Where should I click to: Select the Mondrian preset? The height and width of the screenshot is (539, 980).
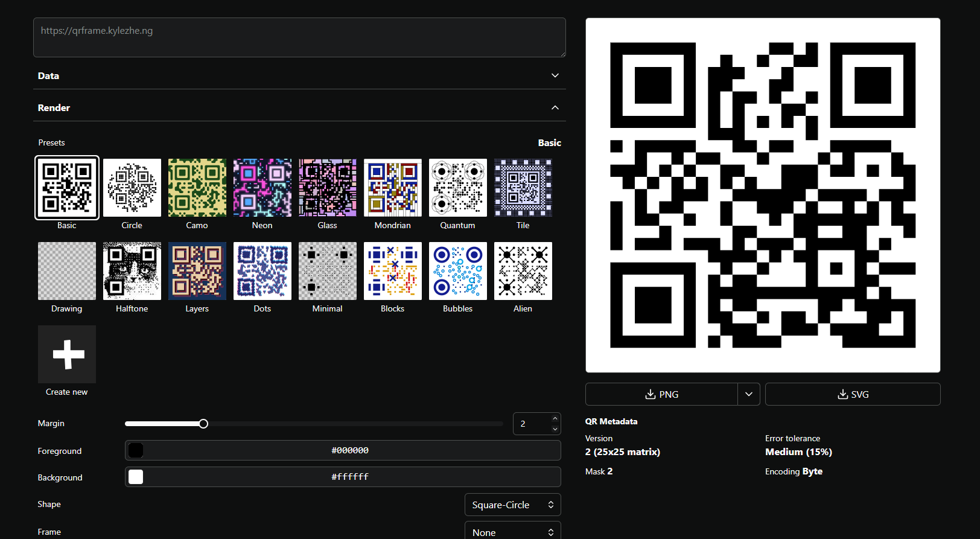393,188
